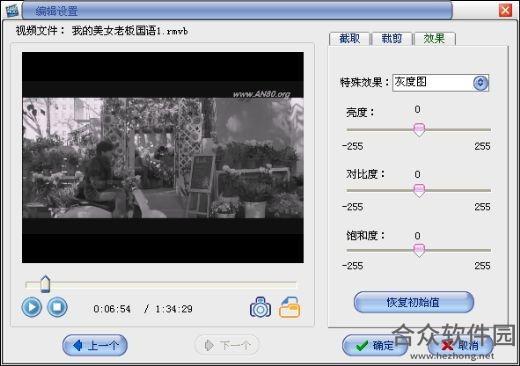Click the 饱和度 label text

click(365, 235)
